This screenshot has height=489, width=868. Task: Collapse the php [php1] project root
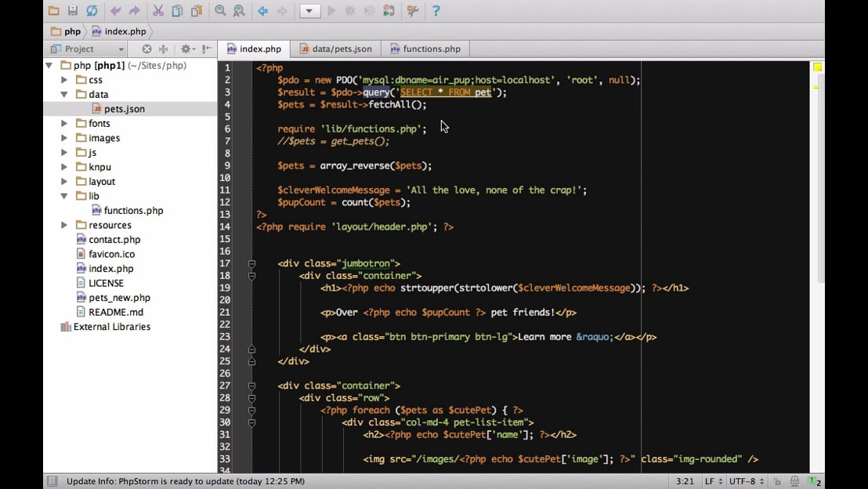[x=49, y=65]
